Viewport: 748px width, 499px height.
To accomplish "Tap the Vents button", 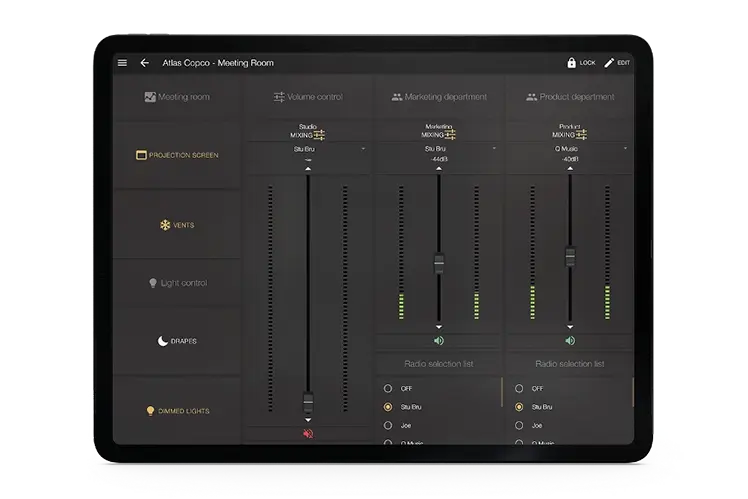I will [177, 225].
